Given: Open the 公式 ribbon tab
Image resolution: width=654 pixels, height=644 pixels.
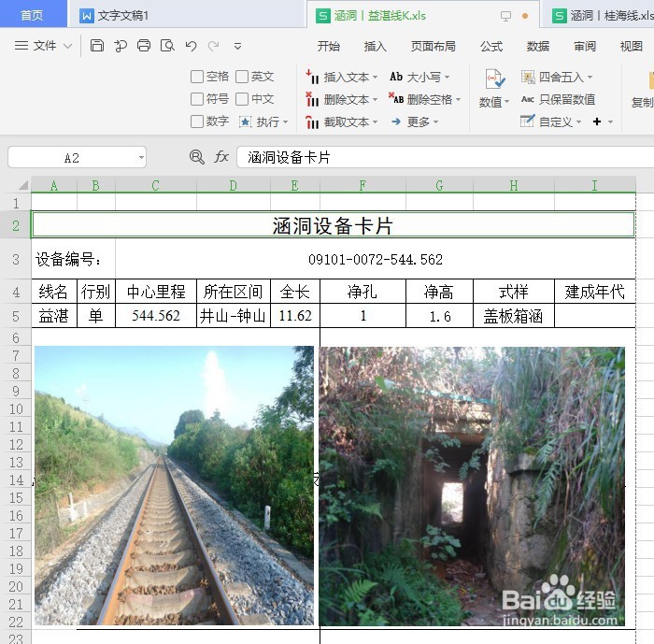Looking at the screenshot, I should pos(491,46).
